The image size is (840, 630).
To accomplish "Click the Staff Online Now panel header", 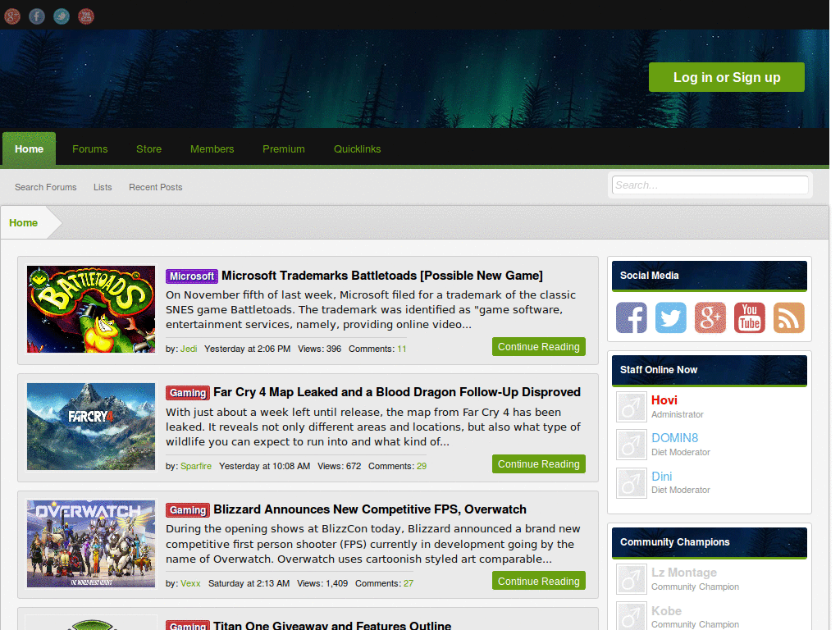I will 710,371.
